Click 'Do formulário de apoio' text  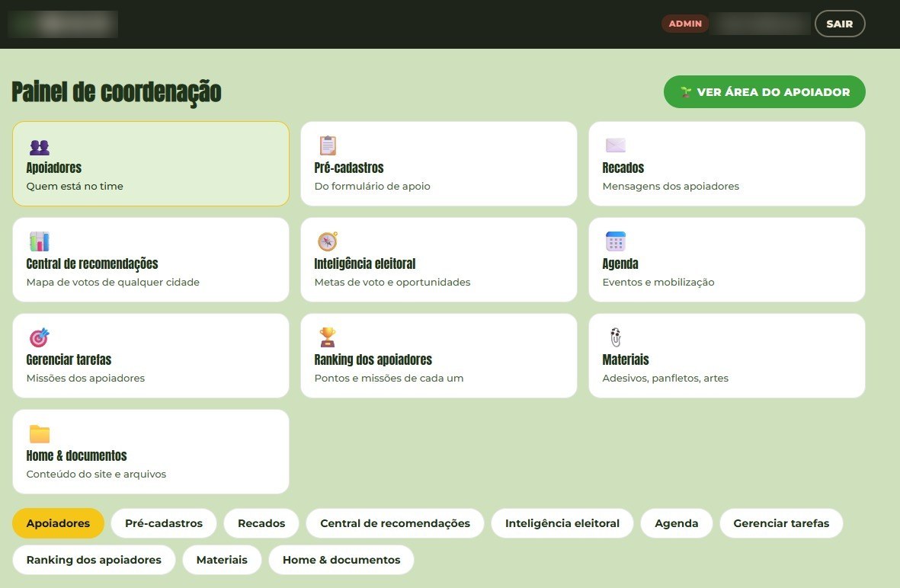[x=372, y=186]
